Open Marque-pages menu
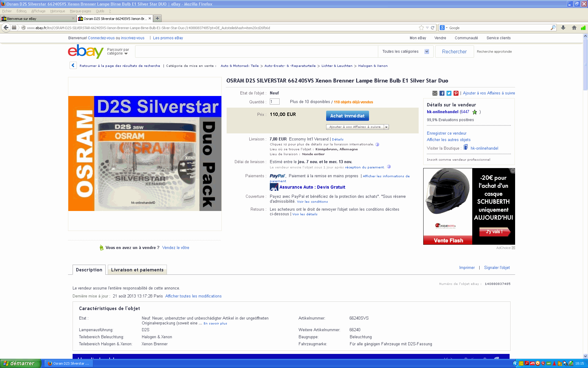Screen dimensions: 588x368 click(x=80, y=11)
